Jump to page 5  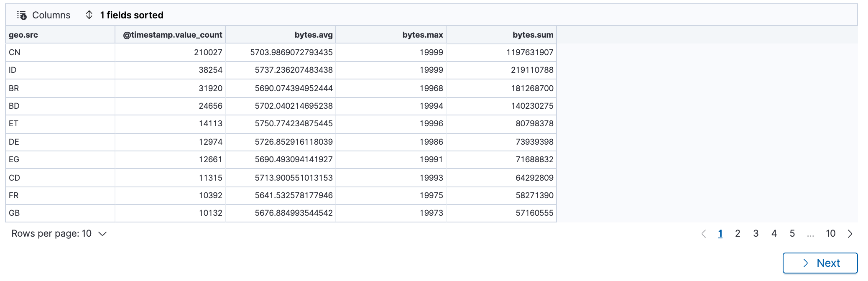click(x=792, y=234)
